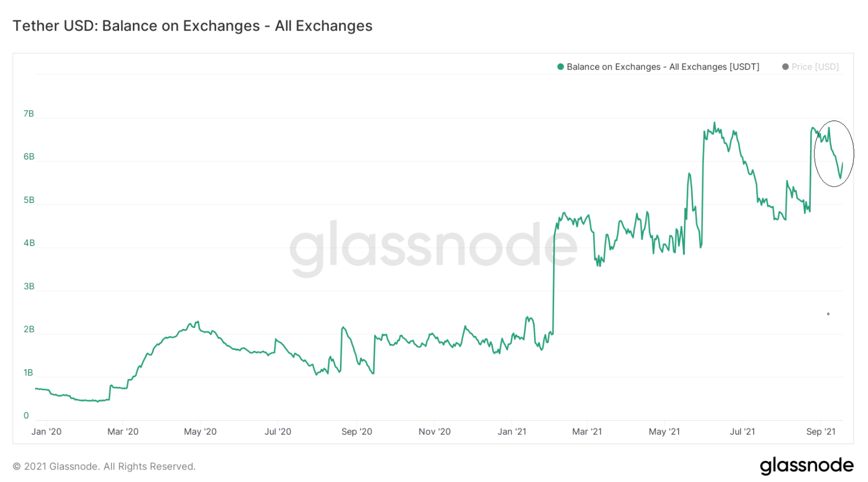Click the glassnode watermark in chart center
Viewport: 868px width, 482px height.
[433, 245]
